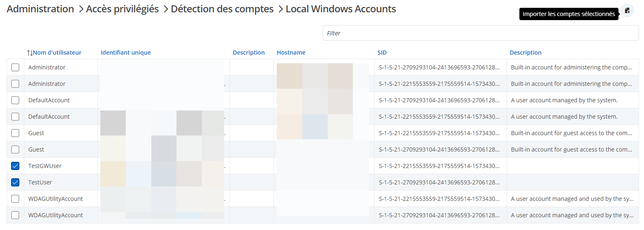The width and height of the screenshot is (644, 230).
Task: Sort by the Description header right of SID
Action: click(525, 53)
